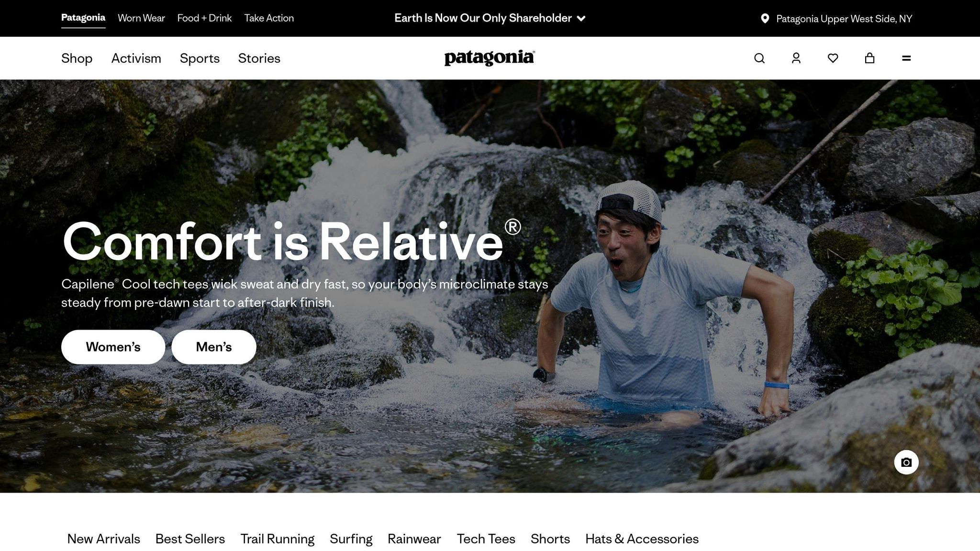Open the Take Action link
Viewport: 980px width, 551px height.
coord(269,18)
